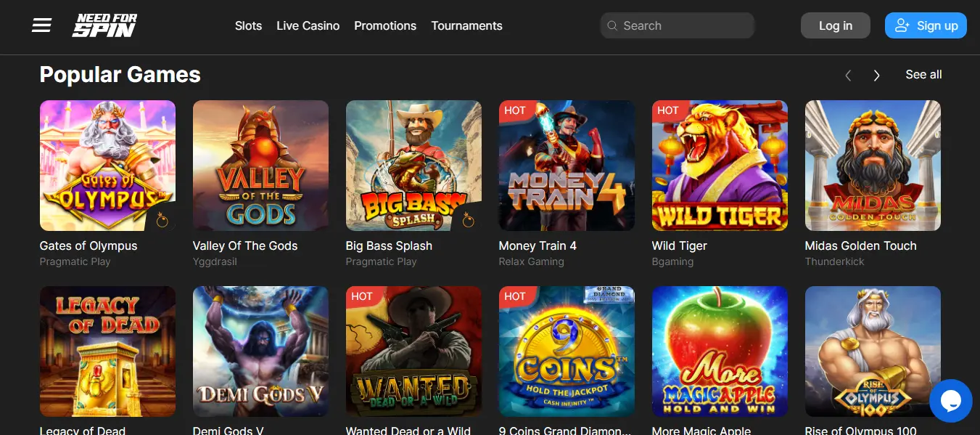Open the hamburger menu icon
Screen dimensions: 980x435
coord(42,25)
